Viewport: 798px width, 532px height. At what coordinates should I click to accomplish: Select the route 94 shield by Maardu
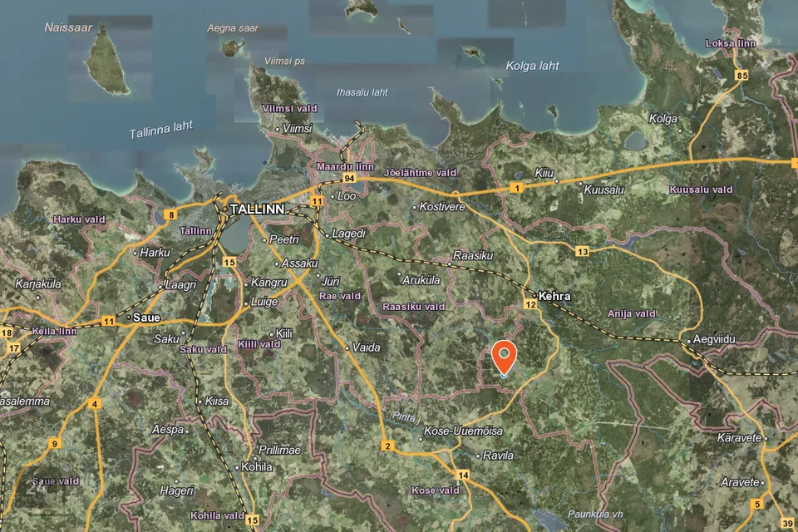[349, 179]
